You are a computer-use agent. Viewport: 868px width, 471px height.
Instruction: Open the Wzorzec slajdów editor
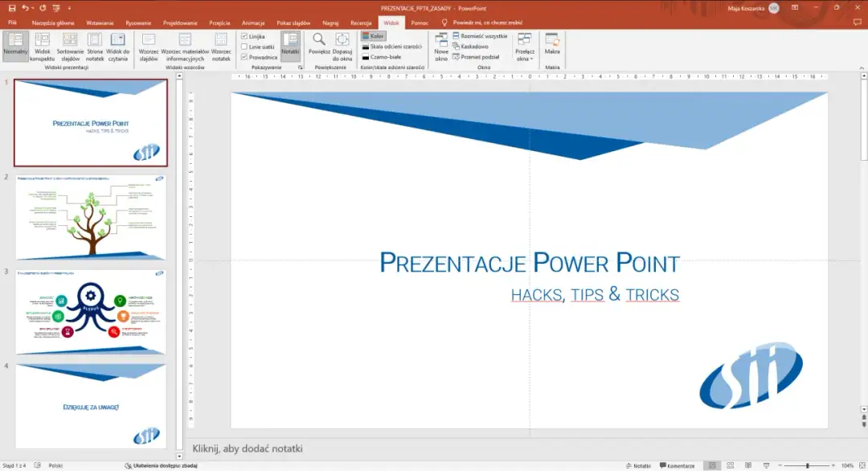149,47
